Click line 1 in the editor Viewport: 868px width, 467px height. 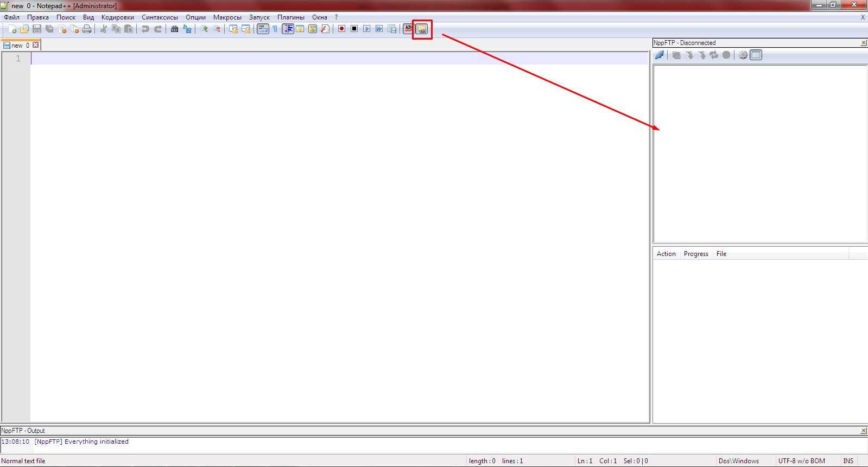pos(340,58)
